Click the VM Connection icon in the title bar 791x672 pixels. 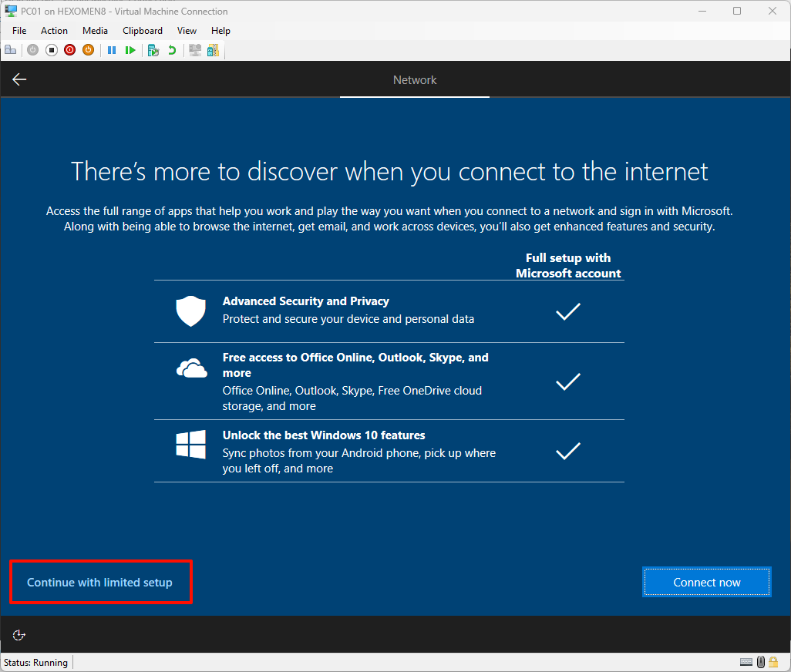click(x=11, y=11)
